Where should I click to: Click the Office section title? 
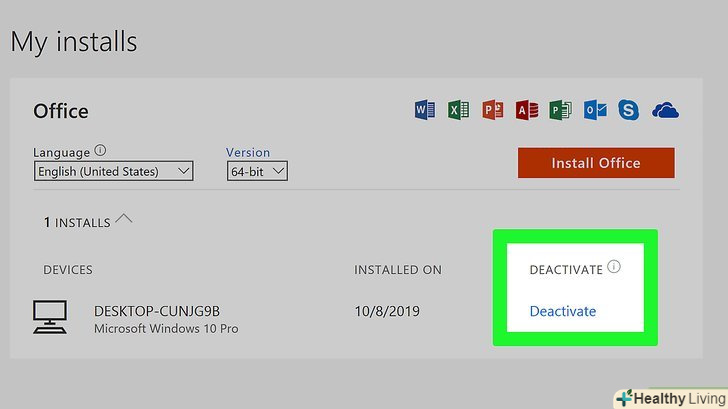[61, 111]
